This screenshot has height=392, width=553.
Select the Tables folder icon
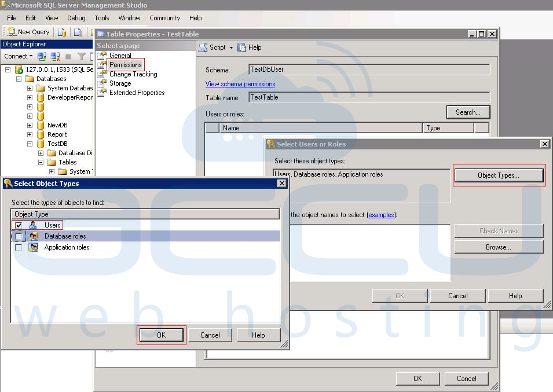click(52, 162)
